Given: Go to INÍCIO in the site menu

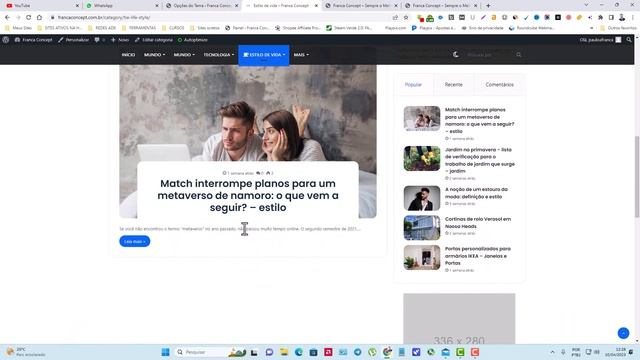Looking at the screenshot, I should (x=128, y=55).
